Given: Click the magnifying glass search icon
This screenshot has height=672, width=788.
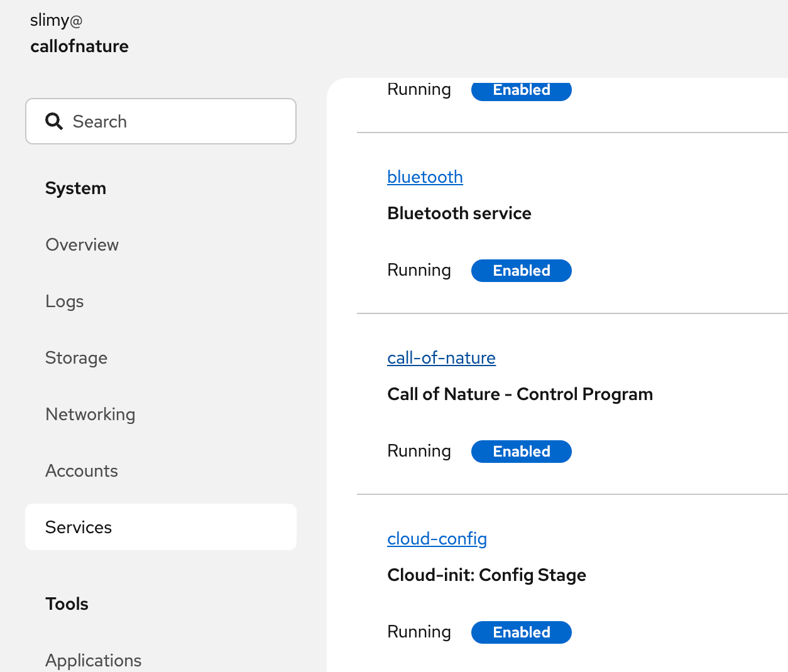Looking at the screenshot, I should click(54, 121).
